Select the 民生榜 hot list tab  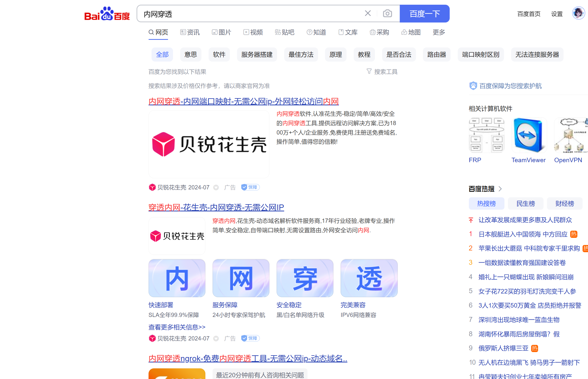525,203
